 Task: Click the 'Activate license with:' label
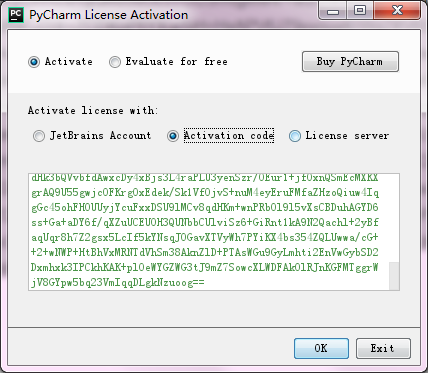tap(93, 110)
